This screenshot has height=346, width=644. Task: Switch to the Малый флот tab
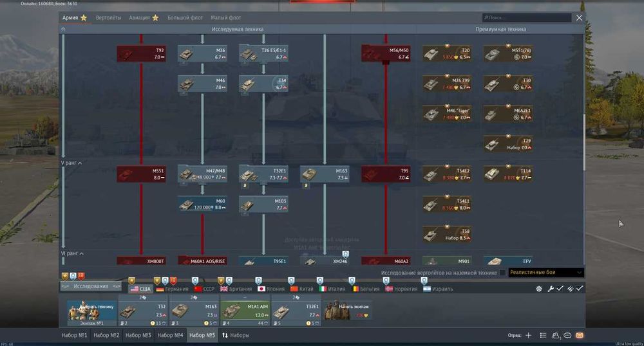point(226,17)
